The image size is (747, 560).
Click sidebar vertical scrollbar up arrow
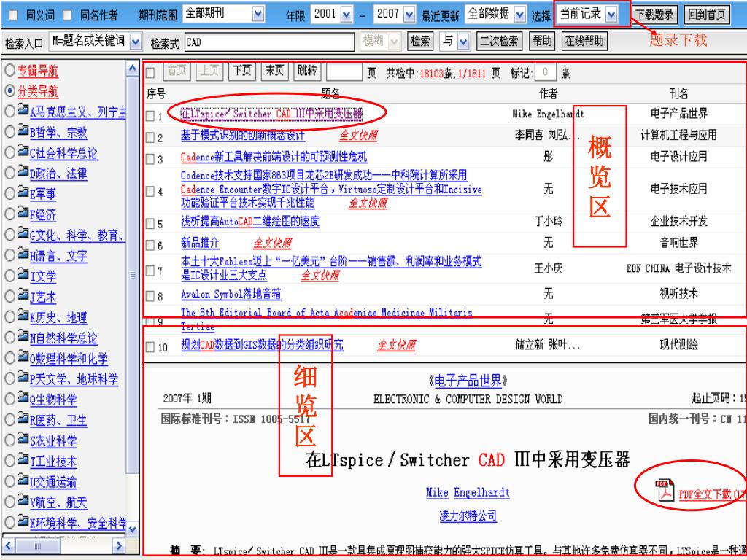coord(133,69)
